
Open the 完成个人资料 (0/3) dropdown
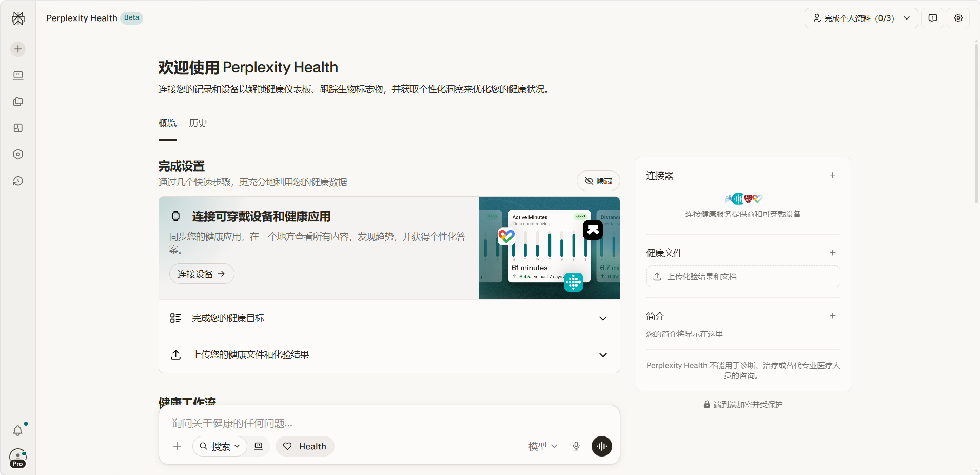click(x=861, y=18)
